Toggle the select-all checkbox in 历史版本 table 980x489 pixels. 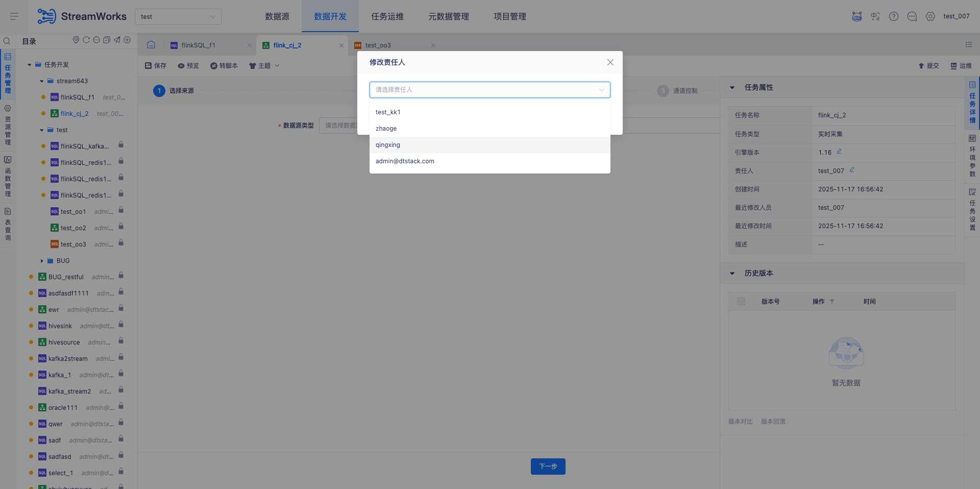tap(741, 302)
